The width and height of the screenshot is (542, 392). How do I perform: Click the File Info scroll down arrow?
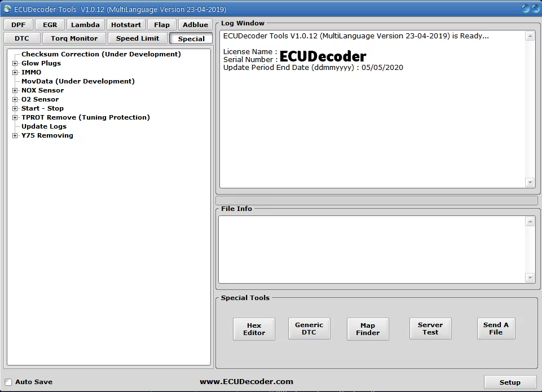[x=530, y=278]
